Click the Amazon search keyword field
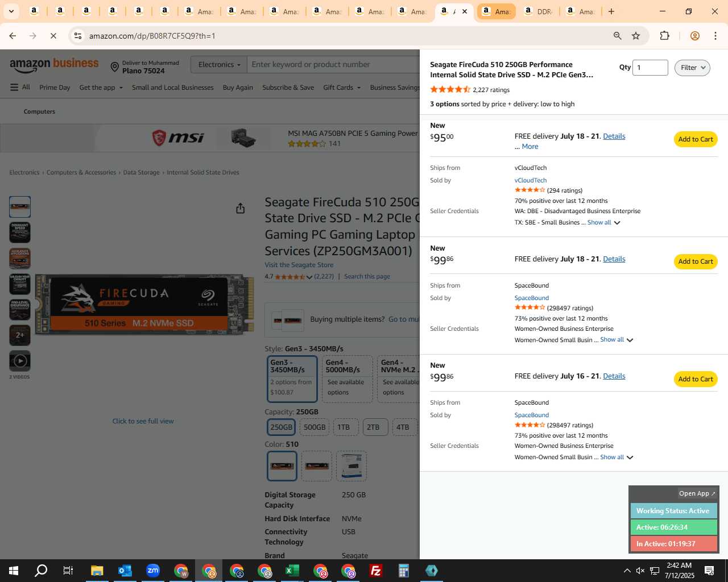Viewport: 728px width, 582px height. point(334,64)
